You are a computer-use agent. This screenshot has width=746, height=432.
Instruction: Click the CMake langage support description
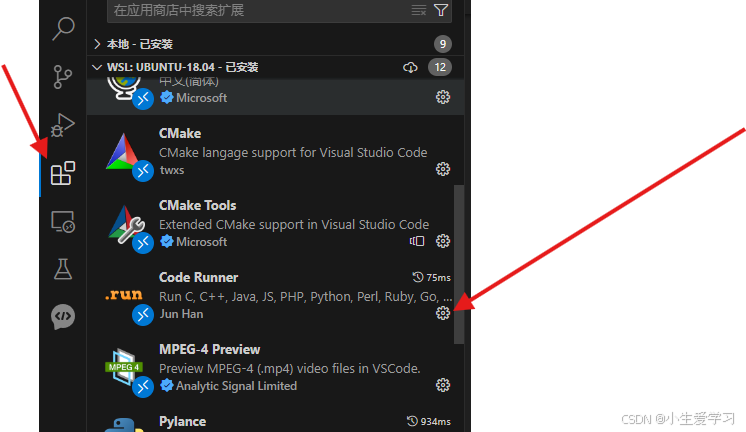click(x=293, y=153)
